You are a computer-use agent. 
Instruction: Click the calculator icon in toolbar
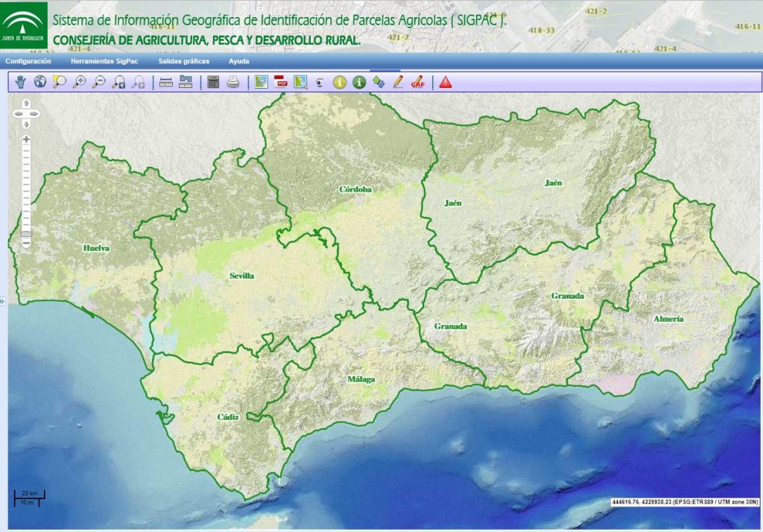(x=214, y=82)
